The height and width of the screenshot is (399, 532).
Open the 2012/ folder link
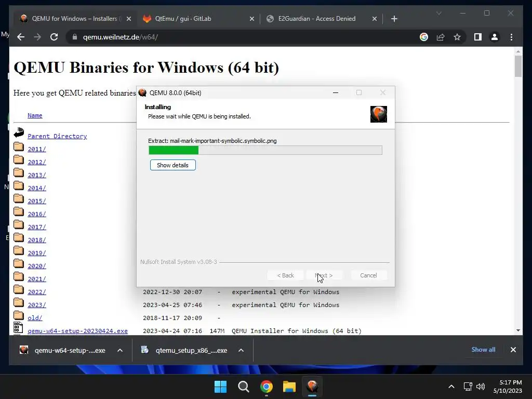pos(37,162)
